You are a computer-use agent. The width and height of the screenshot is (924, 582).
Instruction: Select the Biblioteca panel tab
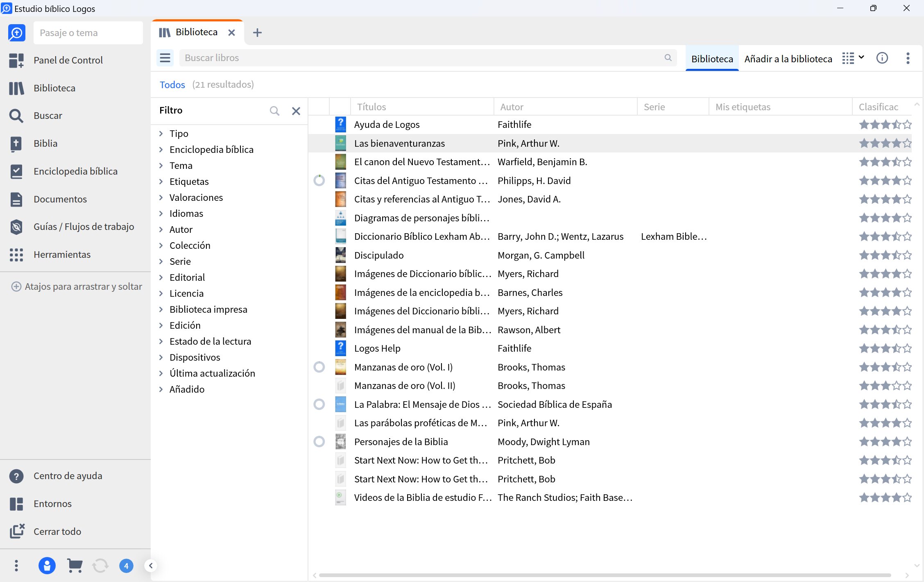197,32
